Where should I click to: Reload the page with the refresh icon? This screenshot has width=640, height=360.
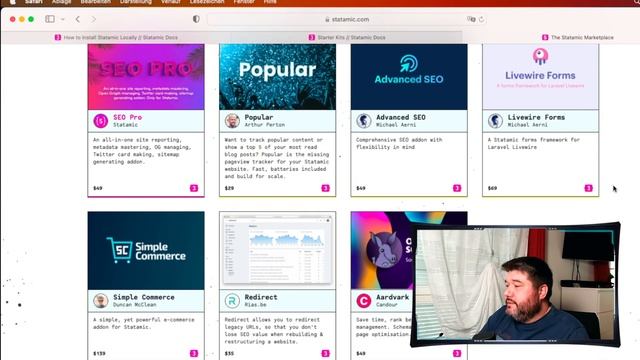pyautogui.click(x=482, y=19)
